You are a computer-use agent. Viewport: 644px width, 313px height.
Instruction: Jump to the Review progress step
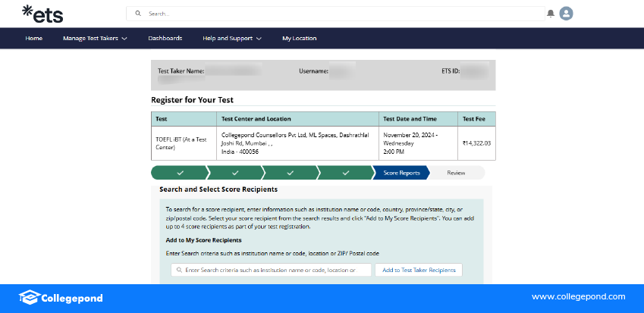(456, 173)
